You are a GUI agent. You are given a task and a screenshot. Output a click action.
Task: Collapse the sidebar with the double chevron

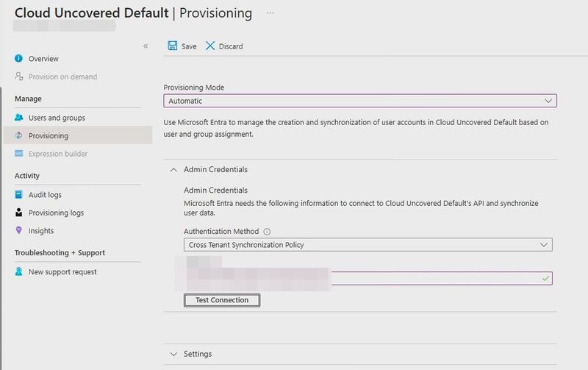click(x=146, y=46)
